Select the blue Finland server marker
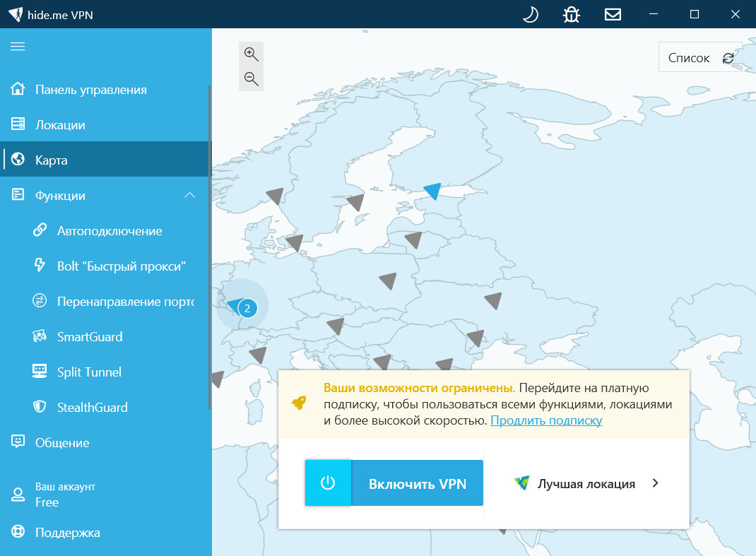The width and height of the screenshot is (756, 556). click(433, 191)
